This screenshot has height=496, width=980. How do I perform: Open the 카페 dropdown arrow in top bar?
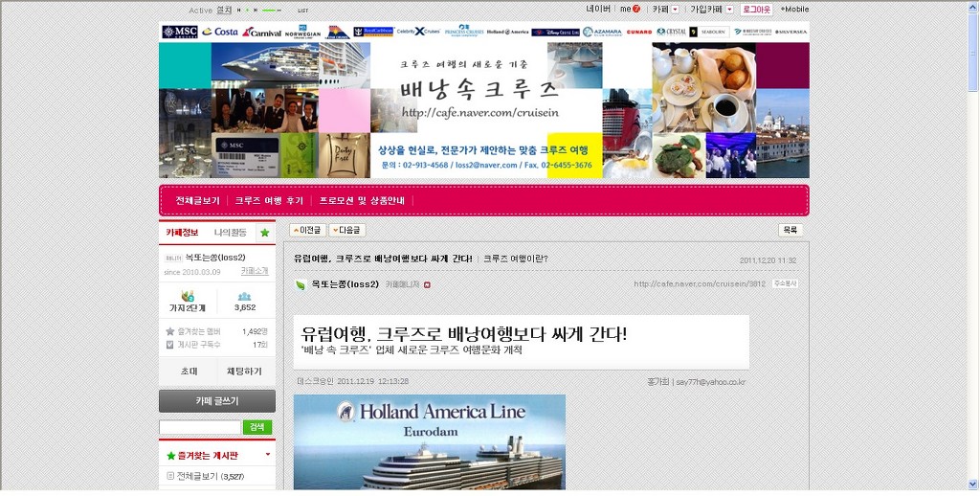pyautogui.click(x=675, y=10)
